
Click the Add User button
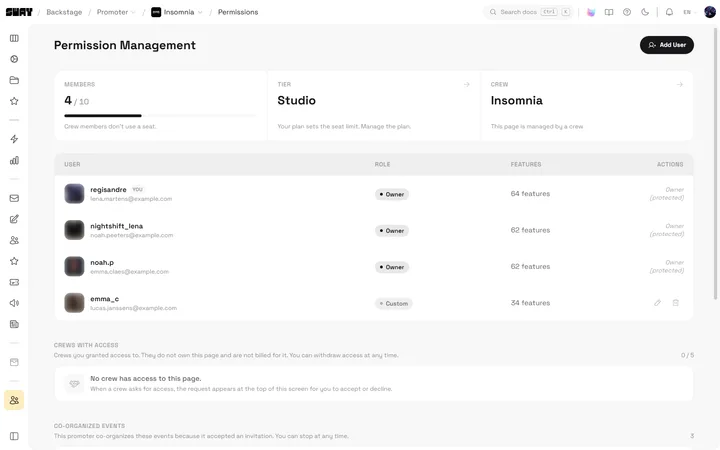(666, 45)
